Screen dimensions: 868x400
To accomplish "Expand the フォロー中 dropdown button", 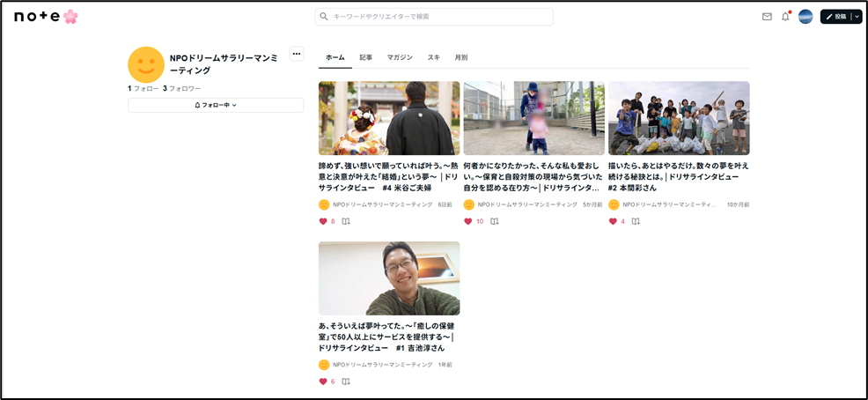I will coord(216,105).
